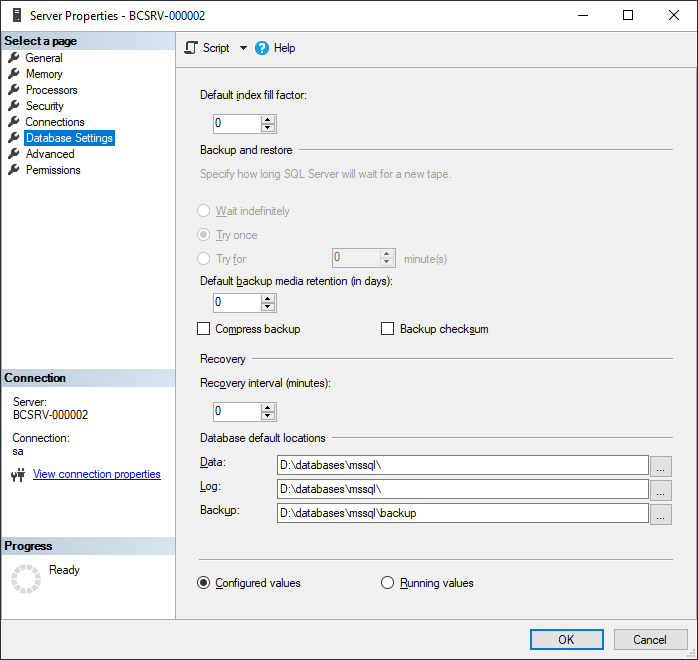Click the wrench icon beside Connections

[x=14, y=121]
